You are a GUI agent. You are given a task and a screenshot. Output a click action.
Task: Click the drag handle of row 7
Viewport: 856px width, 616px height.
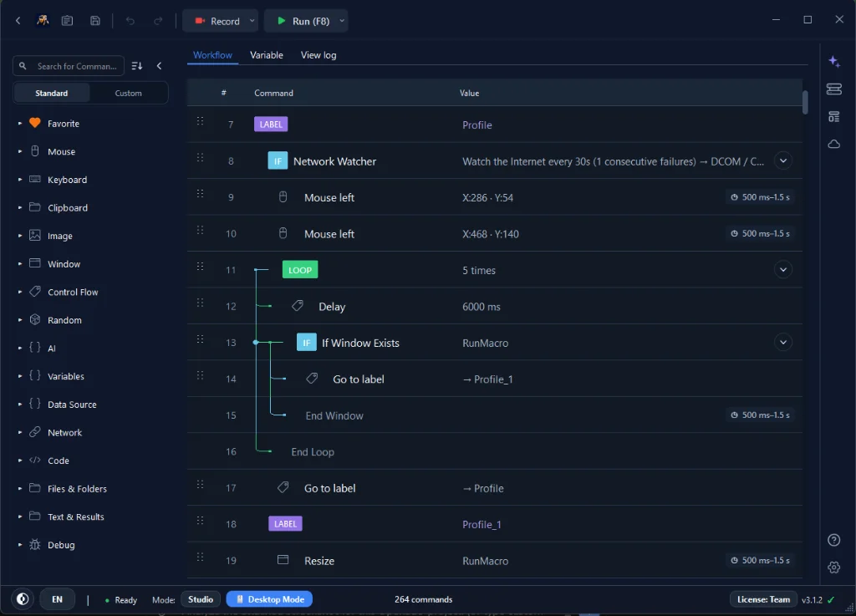pyautogui.click(x=201, y=121)
